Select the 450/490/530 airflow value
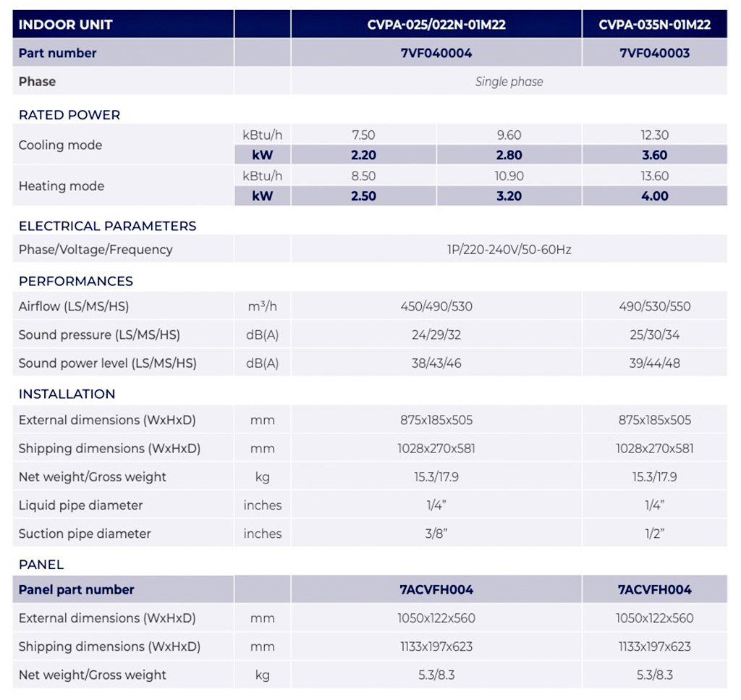Screen dimensions: 741x700 point(436,306)
